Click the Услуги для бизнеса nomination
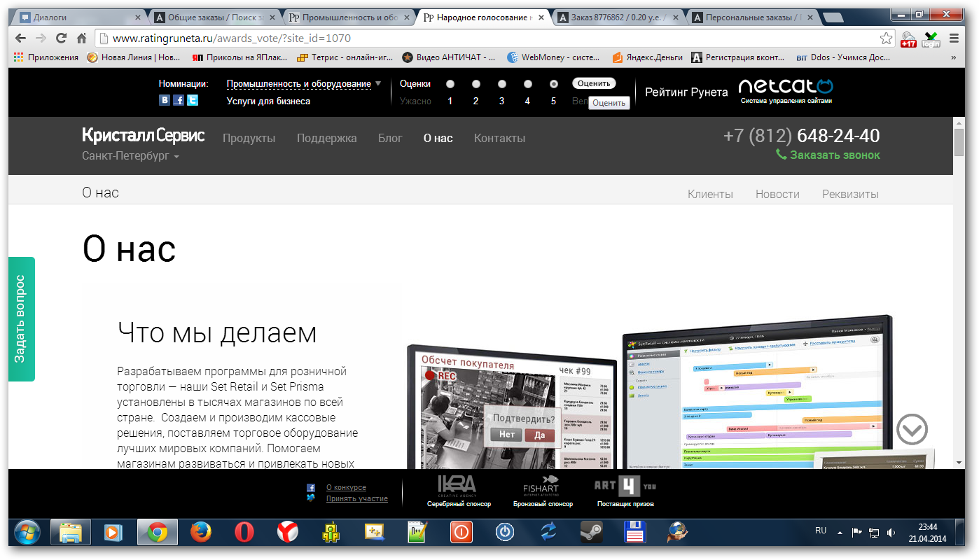 268,101
